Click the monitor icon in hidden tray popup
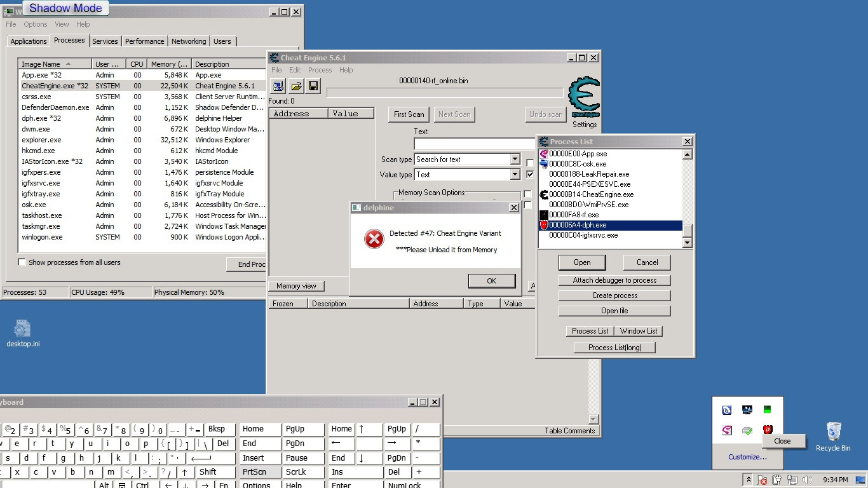 click(x=747, y=410)
